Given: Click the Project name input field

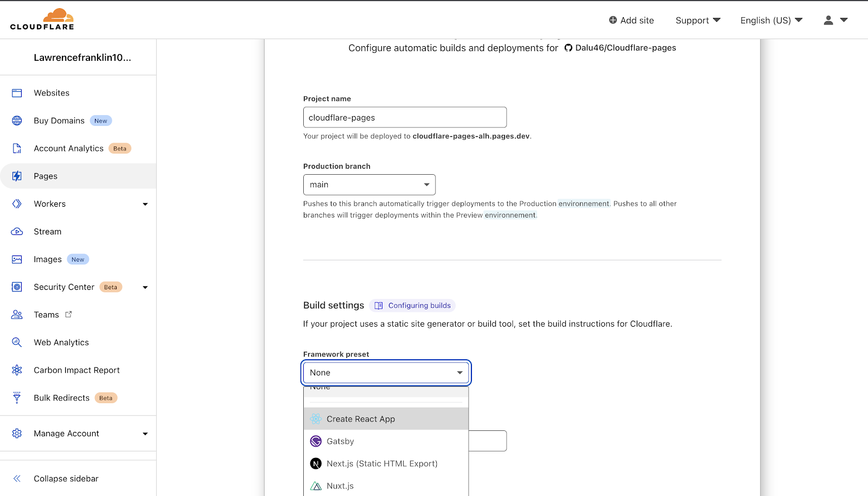Looking at the screenshot, I should (405, 117).
